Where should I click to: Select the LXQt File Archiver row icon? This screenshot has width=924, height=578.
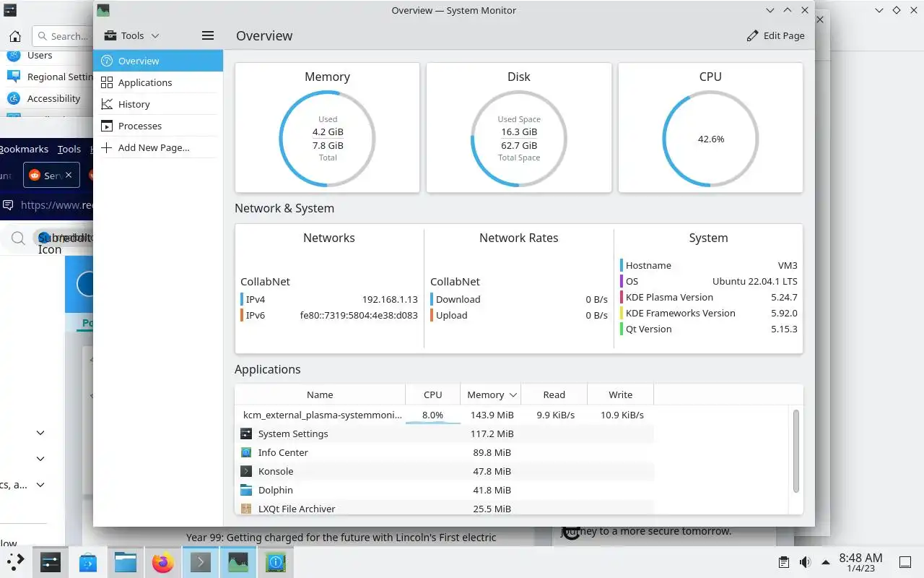pyautogui.click(x=246, y=509)
